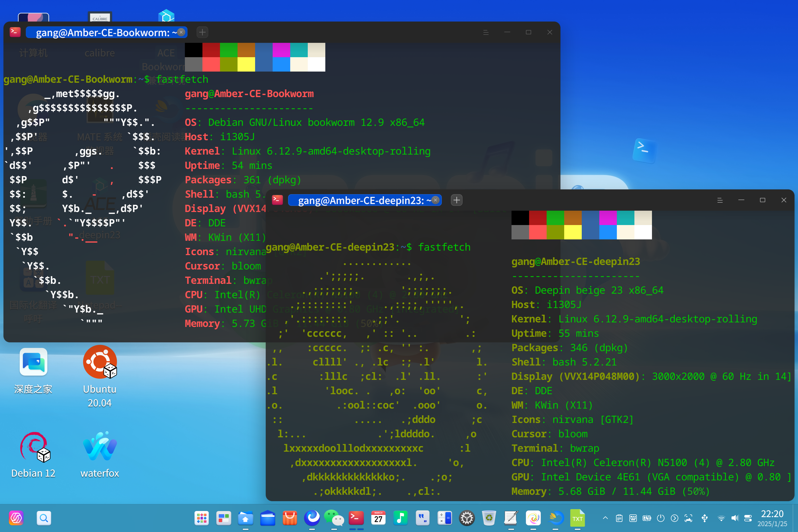Viewport: 798px width, 532px height.
Task: Add a new tab in deepin23 terminal
Action: click(457, 200)
